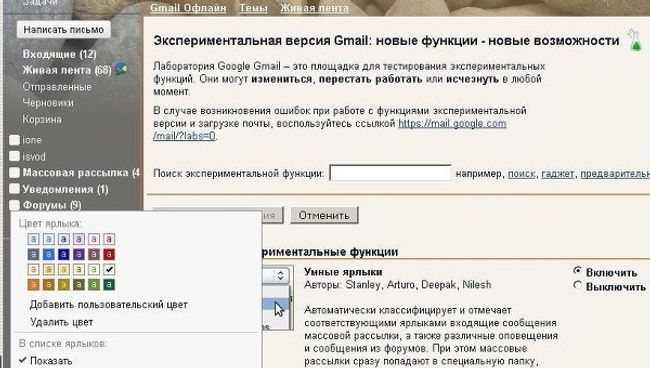Open color box next to ione label
Image resolution: width=650 pixels, height=368 pixels.
(x=15, y=140)
